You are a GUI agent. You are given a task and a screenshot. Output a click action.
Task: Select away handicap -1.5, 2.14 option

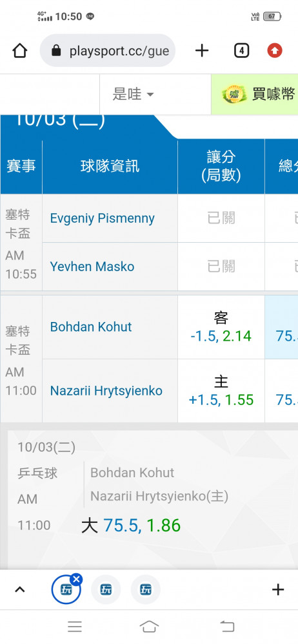tap(221, 327)
